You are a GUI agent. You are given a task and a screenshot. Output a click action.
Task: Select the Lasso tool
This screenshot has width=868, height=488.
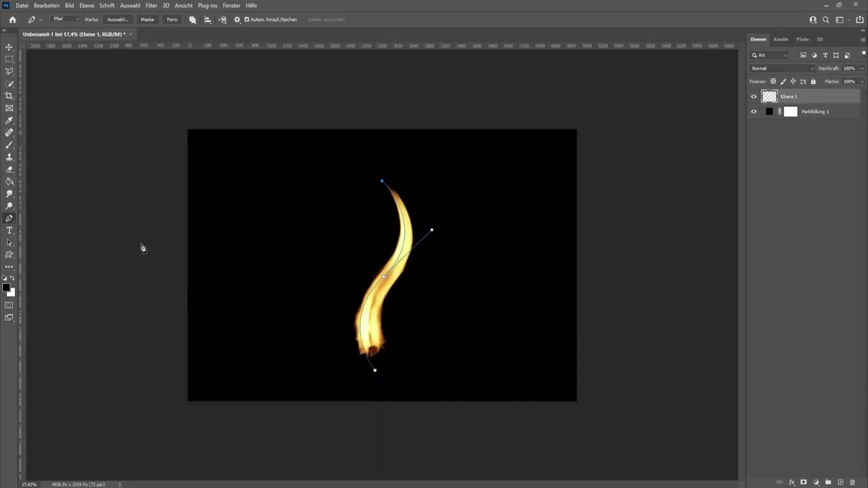click(x=9, y=71)
